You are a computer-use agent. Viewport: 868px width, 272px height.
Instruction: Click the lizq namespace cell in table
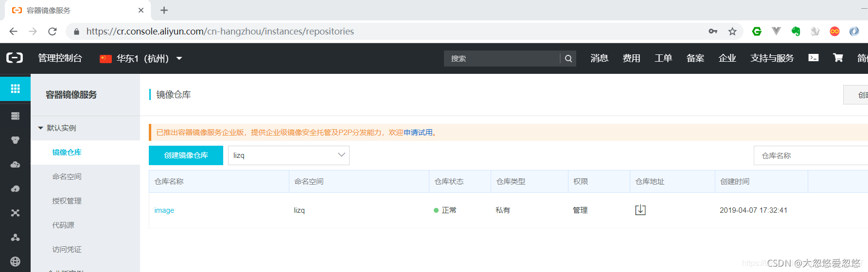[x=299, y=210]
